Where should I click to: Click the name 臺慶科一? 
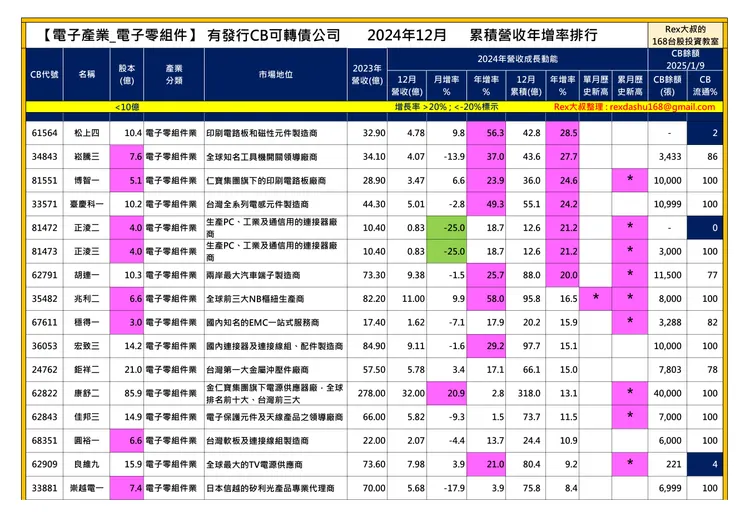87,204
